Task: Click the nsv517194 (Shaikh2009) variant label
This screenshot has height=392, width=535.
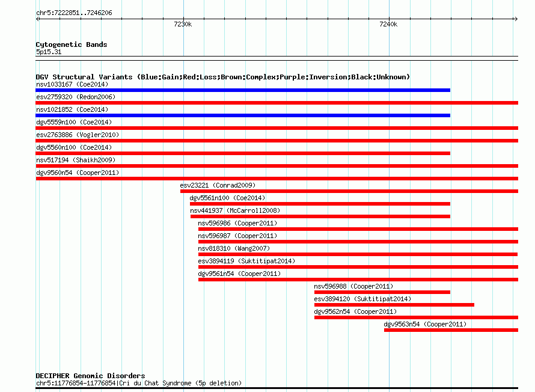Action: tap(76, 160)
